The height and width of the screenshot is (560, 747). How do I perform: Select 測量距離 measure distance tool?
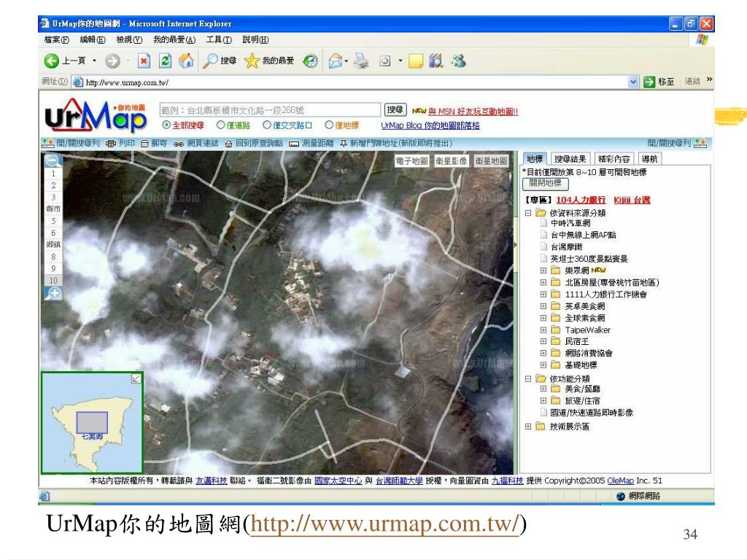point(311,144)
